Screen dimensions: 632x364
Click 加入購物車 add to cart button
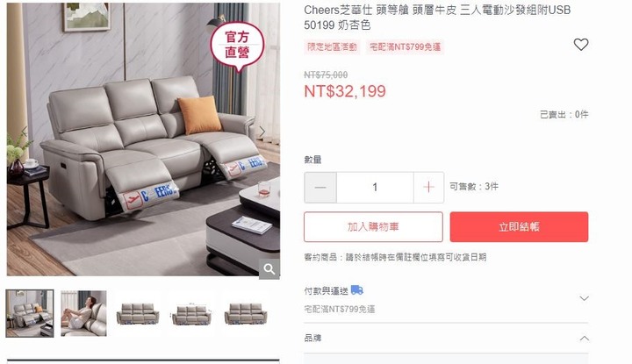[x=373, y=226]
